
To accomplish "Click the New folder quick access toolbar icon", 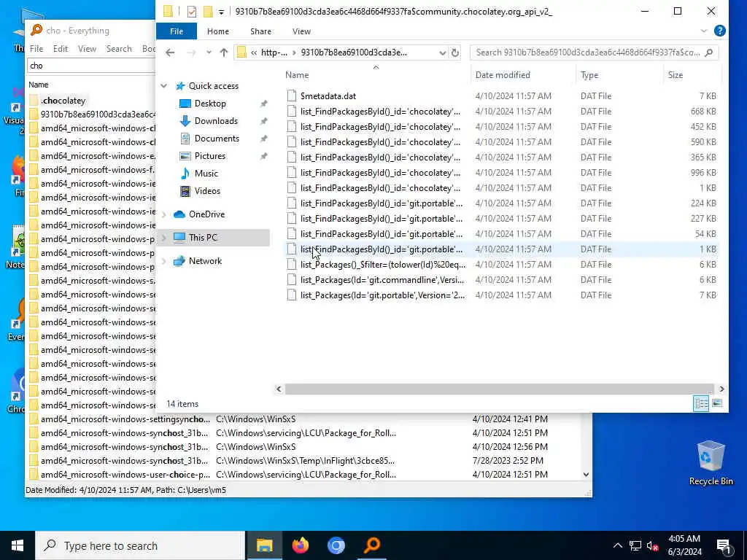I will pyautogui.click(x=208, y=12).
